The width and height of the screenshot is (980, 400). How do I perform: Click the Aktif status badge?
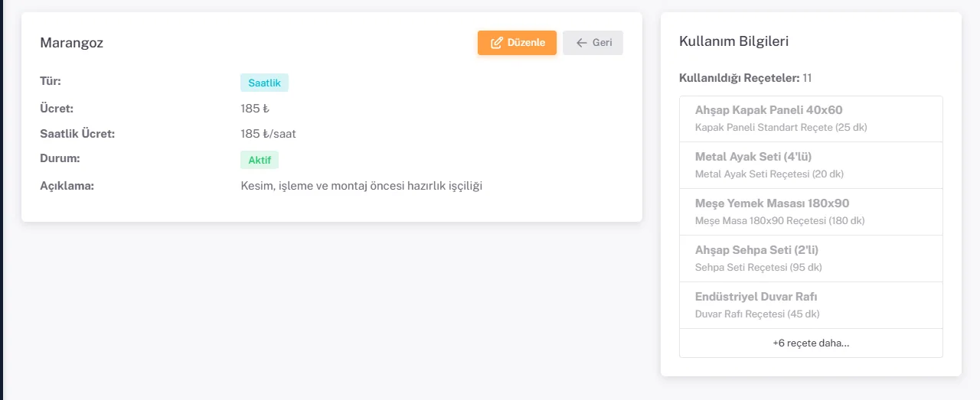[260, 160]
